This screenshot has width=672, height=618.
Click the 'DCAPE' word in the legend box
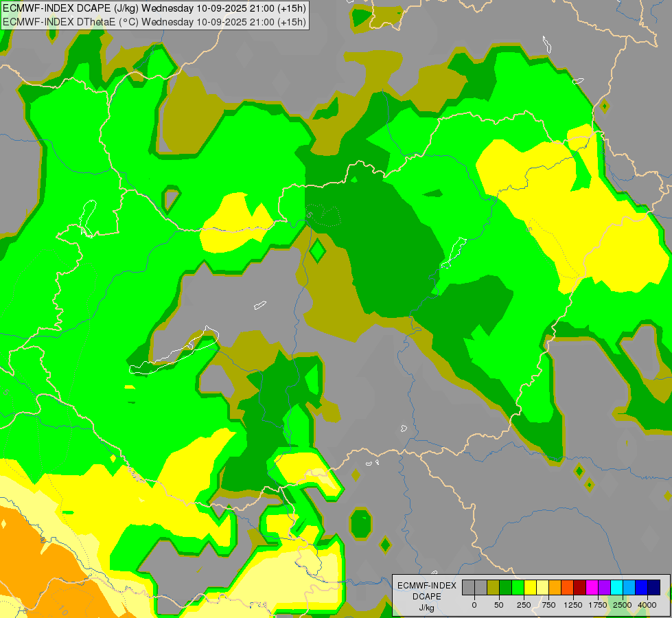(427, 597)
